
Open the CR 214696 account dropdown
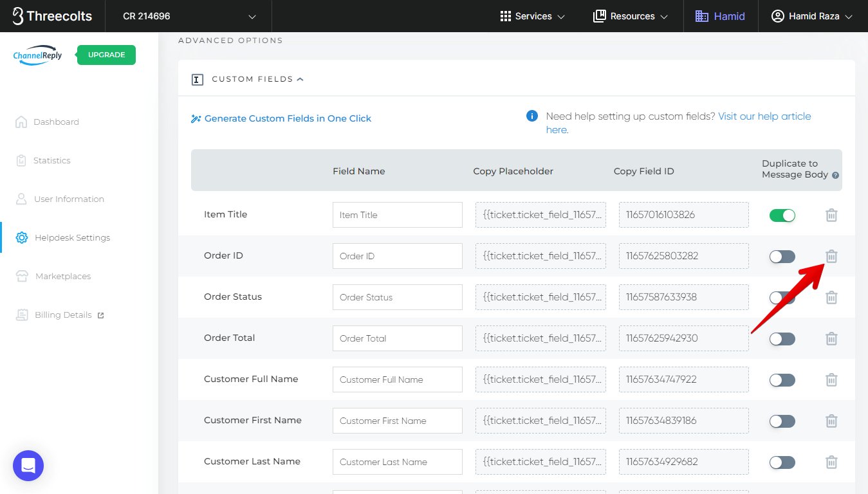click(x=189, y=16)
